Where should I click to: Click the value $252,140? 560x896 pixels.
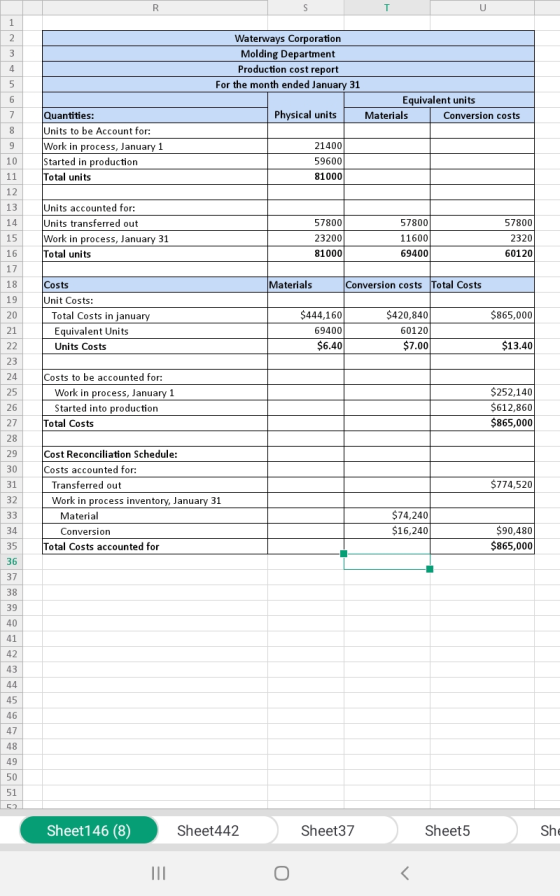(x=511, y=392)
